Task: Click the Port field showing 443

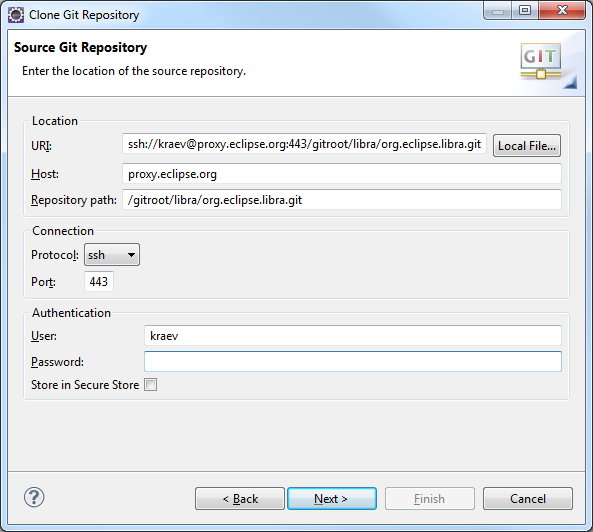Action: 99,282
